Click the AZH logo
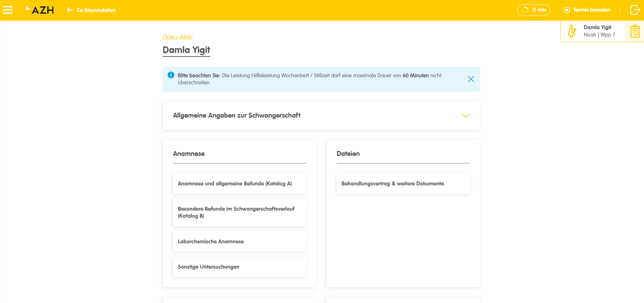This screenshot has width=644, height=303. pyautogui.click(x=40, y=10)
